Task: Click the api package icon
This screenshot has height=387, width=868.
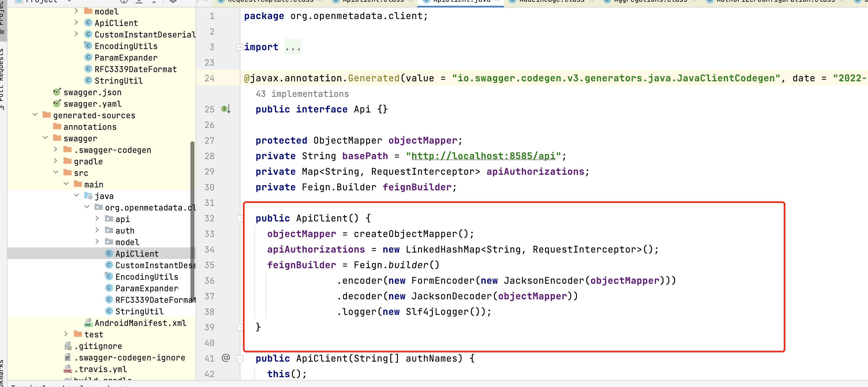Action: coord(109,219)
